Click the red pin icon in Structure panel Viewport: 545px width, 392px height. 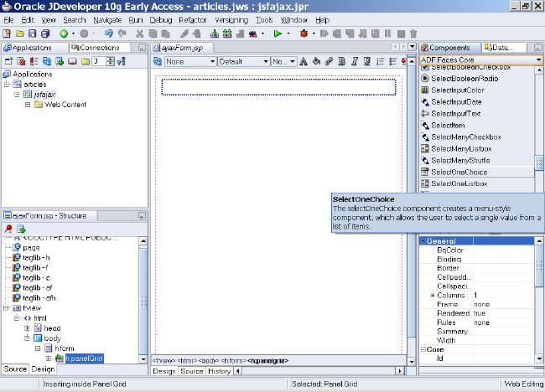coord(8,228)
